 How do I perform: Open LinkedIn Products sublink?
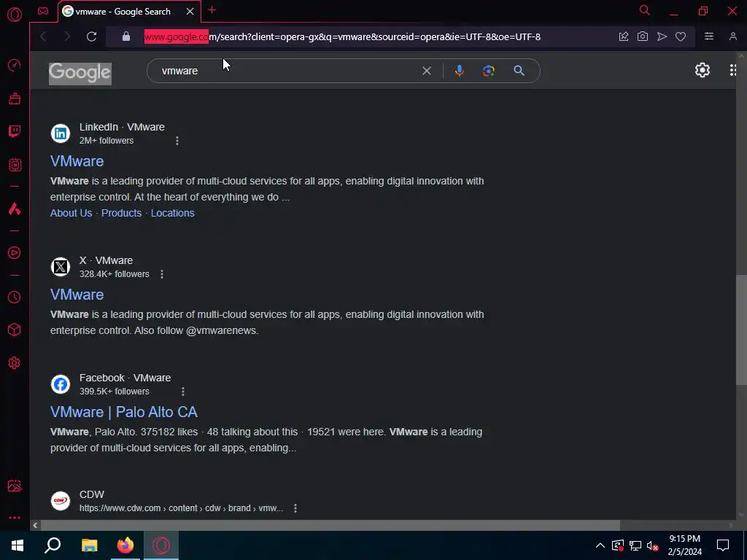click(121, 213)
